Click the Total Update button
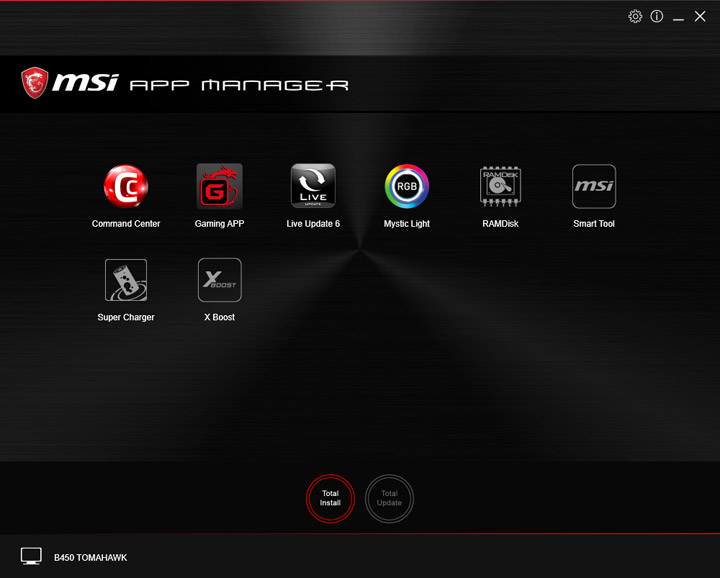This screenshot has height=578, width=720. 389,498
